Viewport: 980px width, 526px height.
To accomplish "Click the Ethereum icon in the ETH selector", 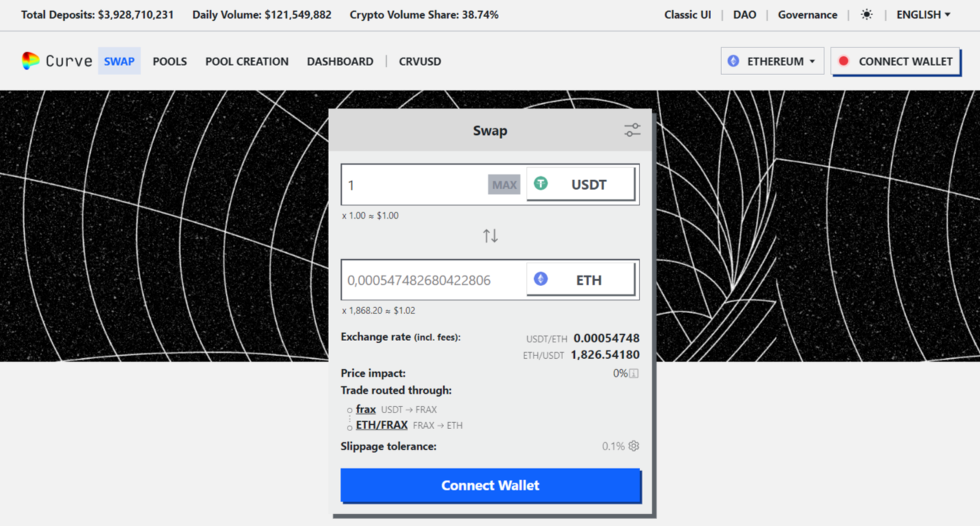I will [x=541, y=278].
